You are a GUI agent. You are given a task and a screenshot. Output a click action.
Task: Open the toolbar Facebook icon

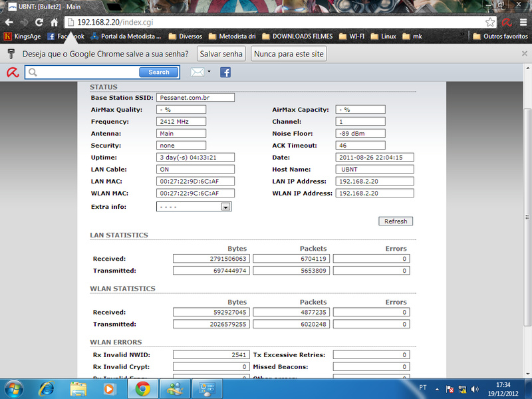point(225,72)
